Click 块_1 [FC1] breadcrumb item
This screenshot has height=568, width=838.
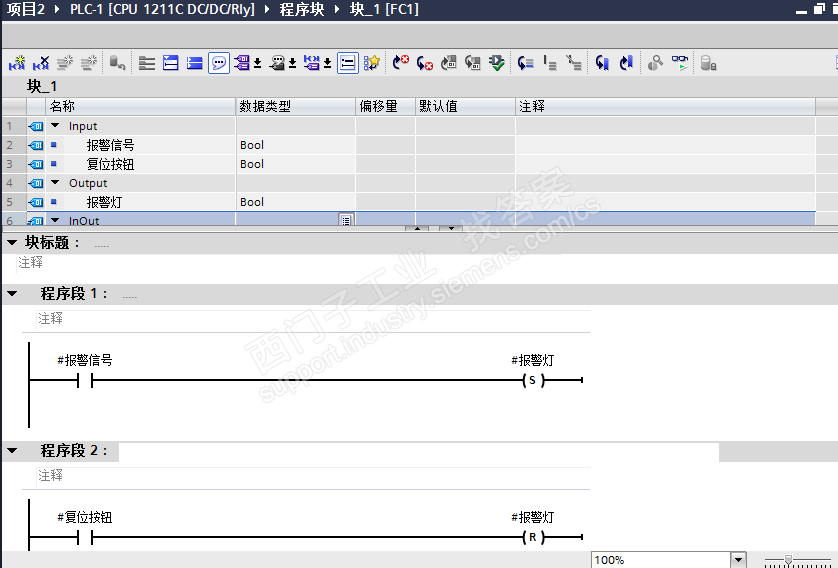[x=384, y=9]
